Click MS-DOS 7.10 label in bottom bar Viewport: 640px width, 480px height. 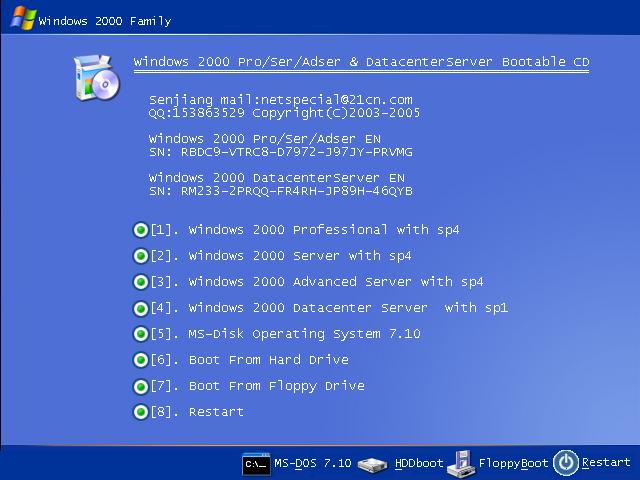(x=312, y=463)
